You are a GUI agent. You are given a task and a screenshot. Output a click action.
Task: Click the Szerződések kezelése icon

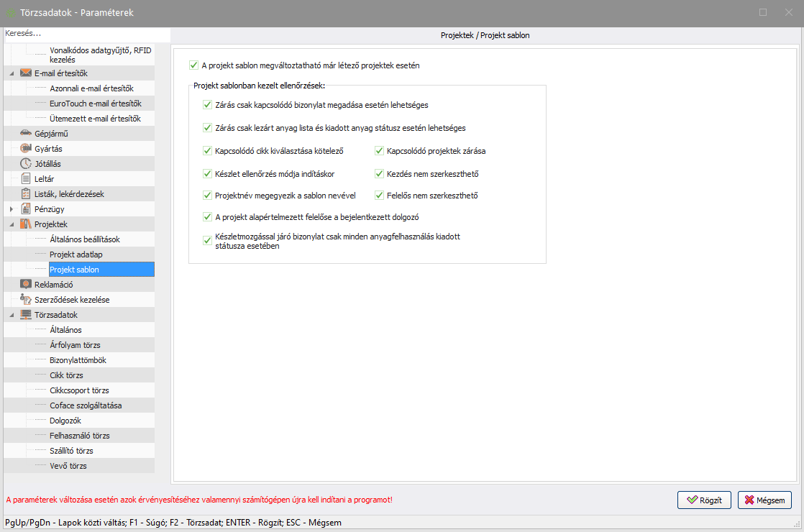(x=26, y=299)
